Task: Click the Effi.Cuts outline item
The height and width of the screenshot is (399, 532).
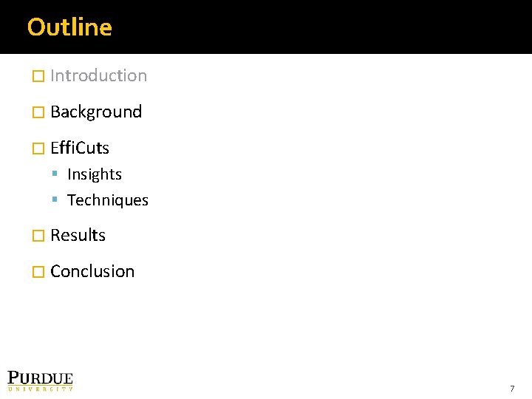Action: pyautogui.click(x=80, y=149)
